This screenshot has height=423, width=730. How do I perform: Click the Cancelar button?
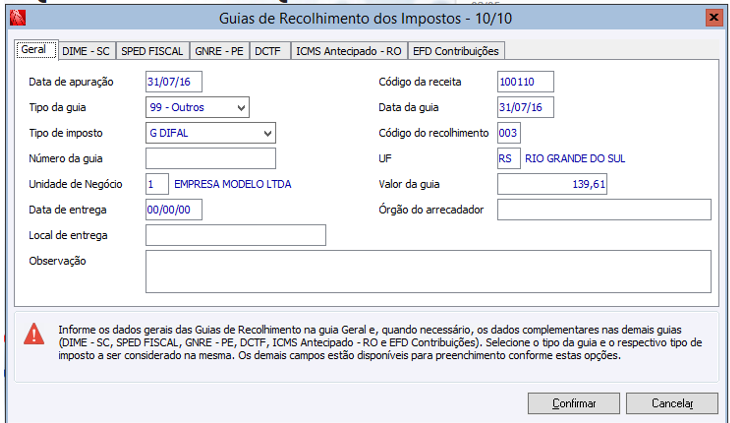point(672,403)
